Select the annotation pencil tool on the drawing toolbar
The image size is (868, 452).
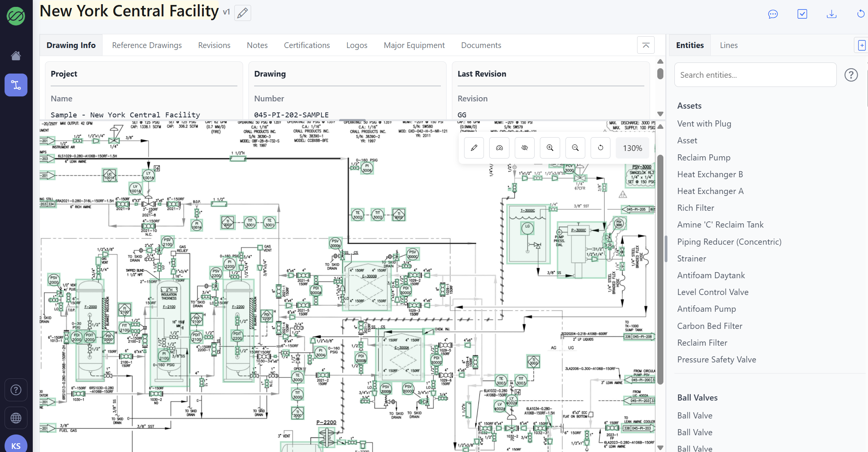pos(474,148)
